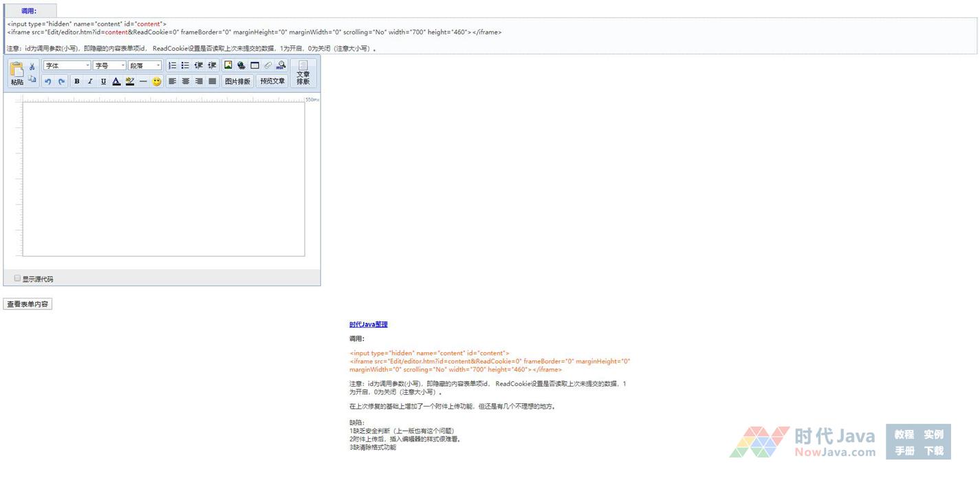This screenshot has height=494, width=980.
Task: Expand the 段落 paragraph dropdown
Action: (144, 65)
